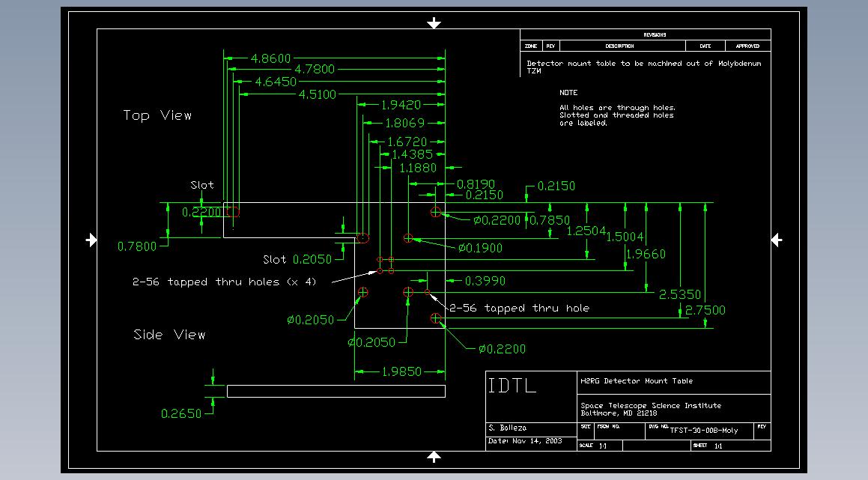Click the top center border arrow marker
868x480 pixels.
[x=434, y=23]
